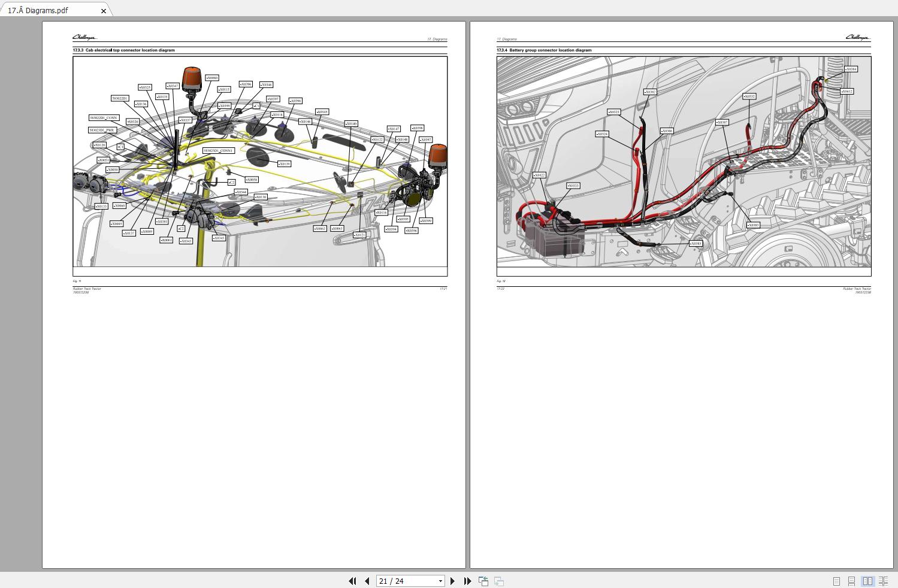Select two-page facing layout
Image resolution: width=898 pixels, height=588 pixels.
pyautogui.click(x=867, y=581)
